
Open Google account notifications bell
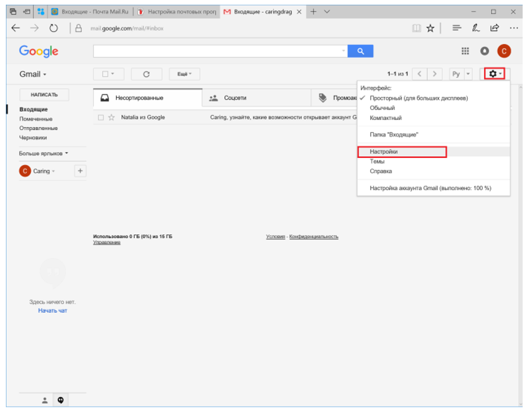tap(485, 52)
